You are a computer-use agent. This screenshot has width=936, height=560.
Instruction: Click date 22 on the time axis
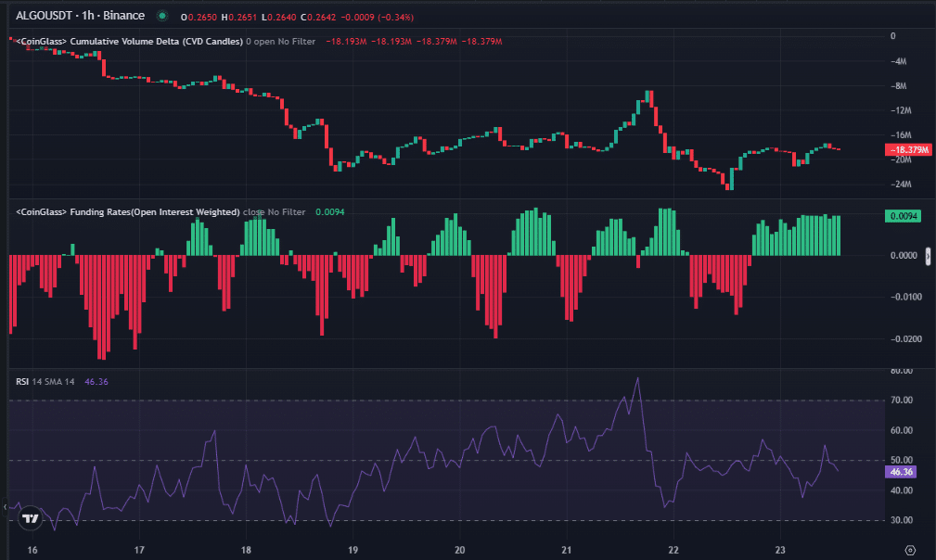coord(673,549)
